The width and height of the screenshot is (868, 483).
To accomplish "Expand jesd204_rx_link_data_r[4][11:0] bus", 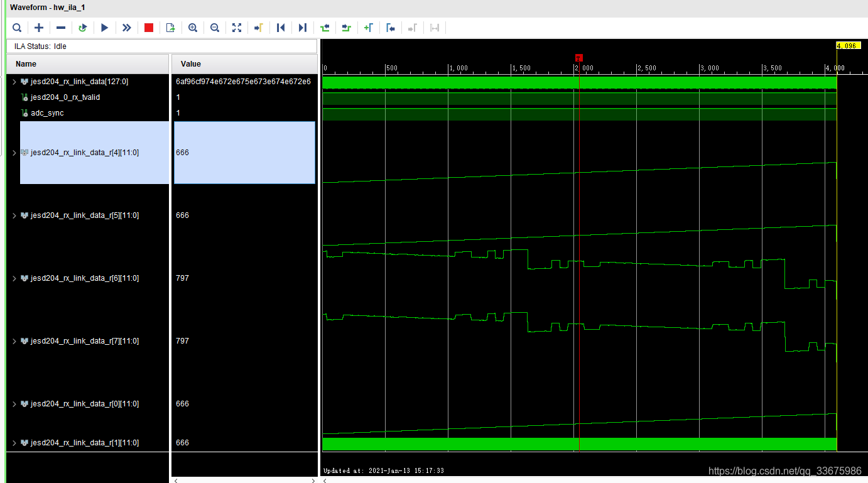I will [14, 153].
